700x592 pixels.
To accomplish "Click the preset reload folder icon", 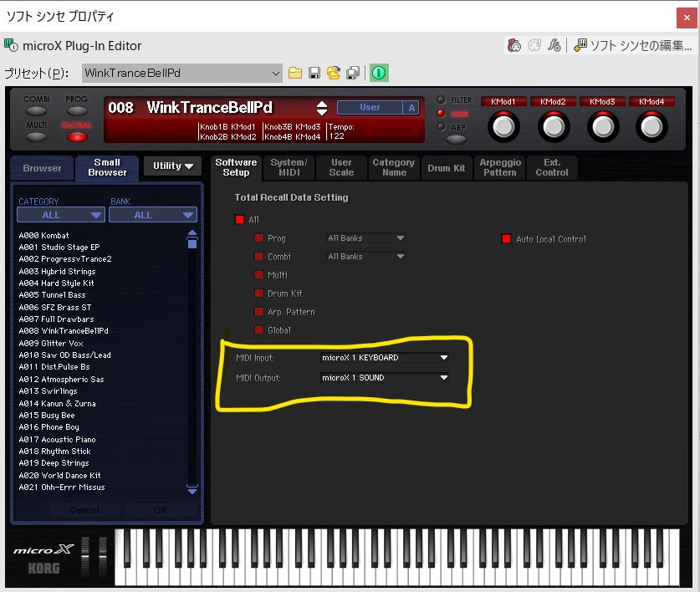I will pyautogui.click(x=334, y=73).
